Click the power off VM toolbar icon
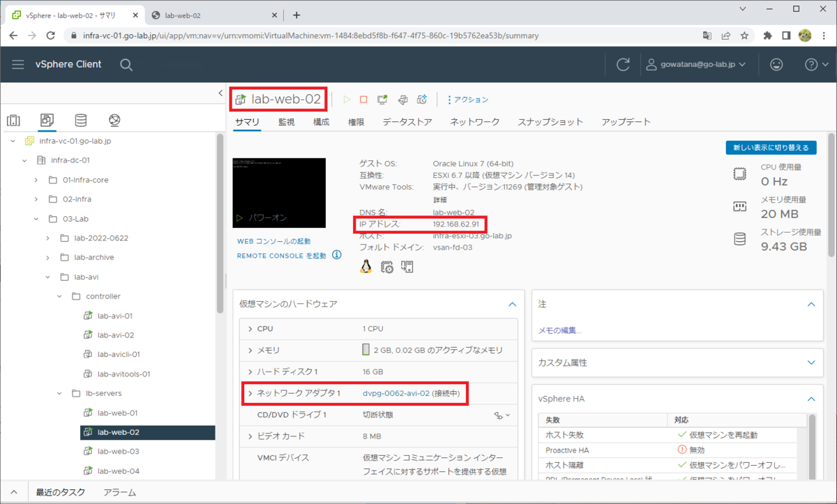This screenshot has width=837, height=504. pos(363,100)
